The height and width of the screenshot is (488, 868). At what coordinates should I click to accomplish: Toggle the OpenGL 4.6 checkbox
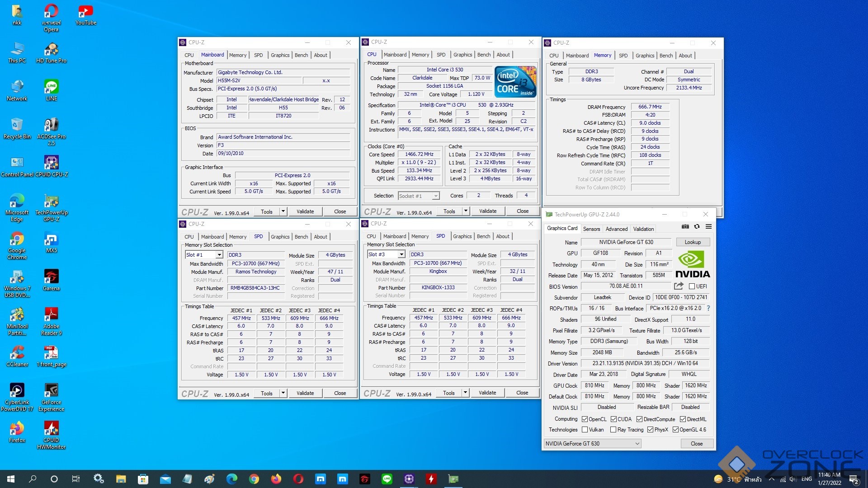(675, 430)
